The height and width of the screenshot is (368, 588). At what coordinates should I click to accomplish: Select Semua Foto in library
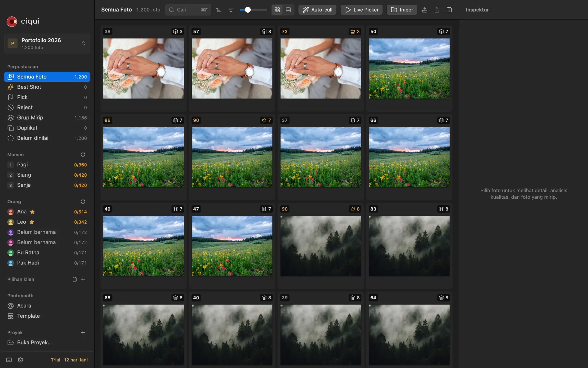(47, 77)
